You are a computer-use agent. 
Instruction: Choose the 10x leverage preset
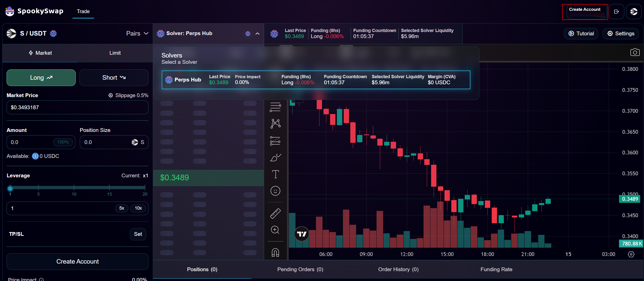tap(138, 208)
